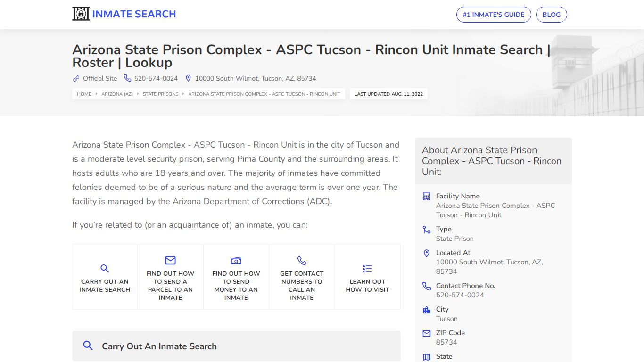Screen dimensions: 644x362
Task: Click the route icon beside Type
Action: pos(427,230)
